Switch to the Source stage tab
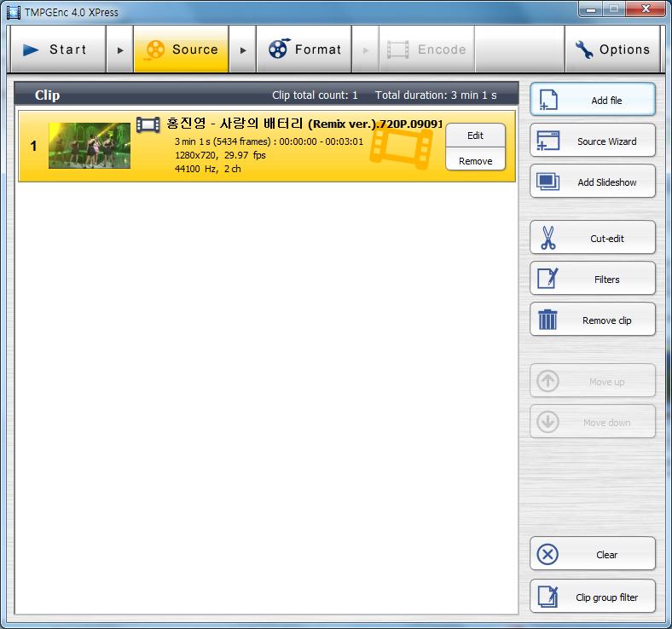The height and width of the screenshot is (629, 672). [182, 49]
